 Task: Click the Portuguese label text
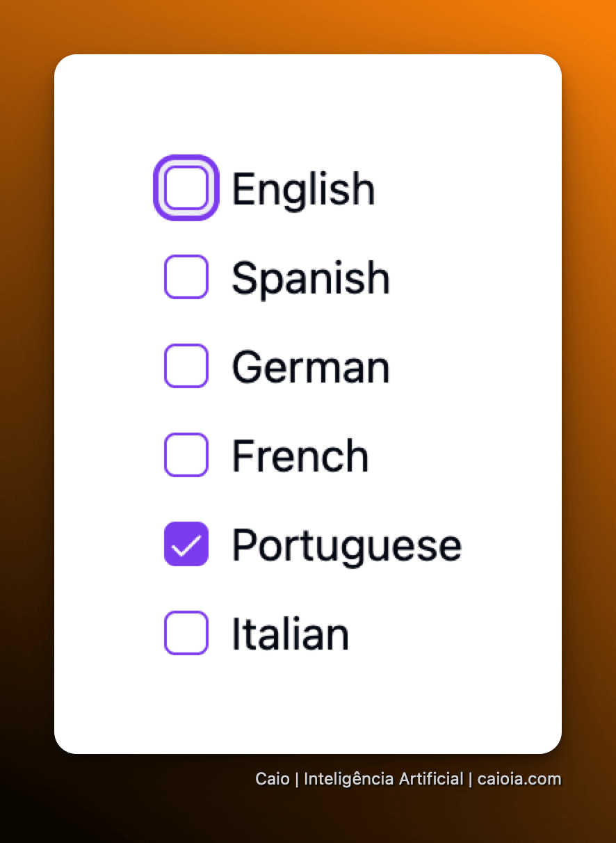[x=347, y=547]
